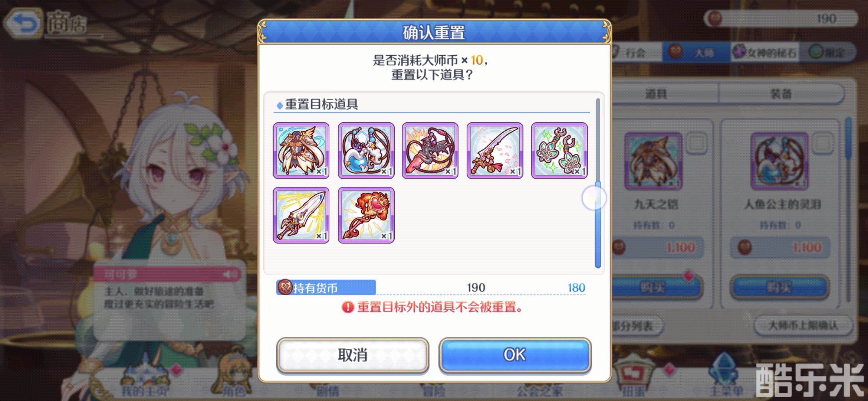Click the lightning greatsword item icon

(x=301, y=215)
